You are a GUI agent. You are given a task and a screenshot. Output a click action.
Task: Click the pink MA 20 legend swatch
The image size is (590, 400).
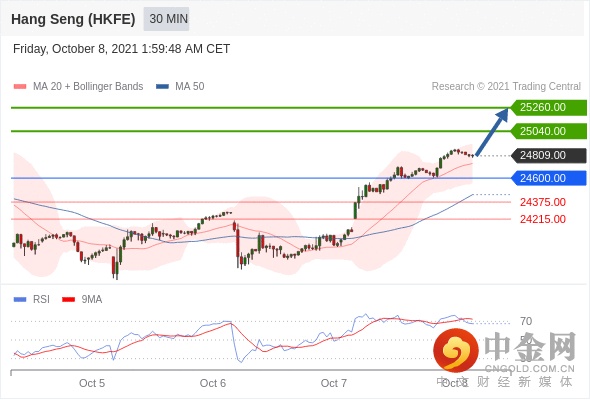click(x=20, y=87)
